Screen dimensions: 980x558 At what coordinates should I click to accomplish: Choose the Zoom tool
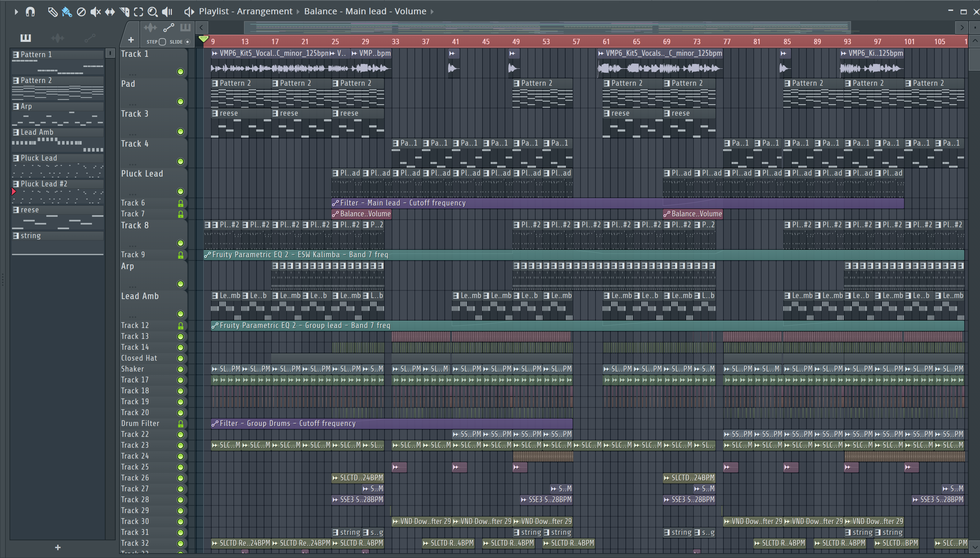[x=152, y=12]
